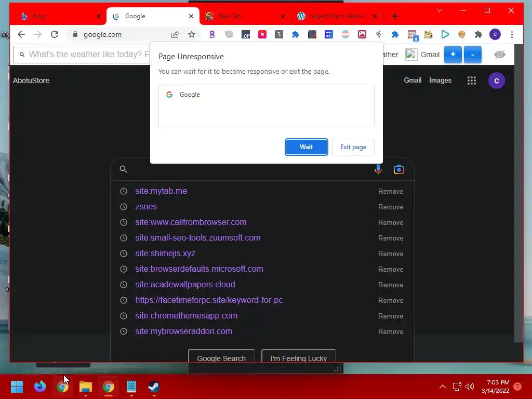Click the red picture extension icon
The width and height of the screenshot is (532, 399).
(x=362, y=34)
